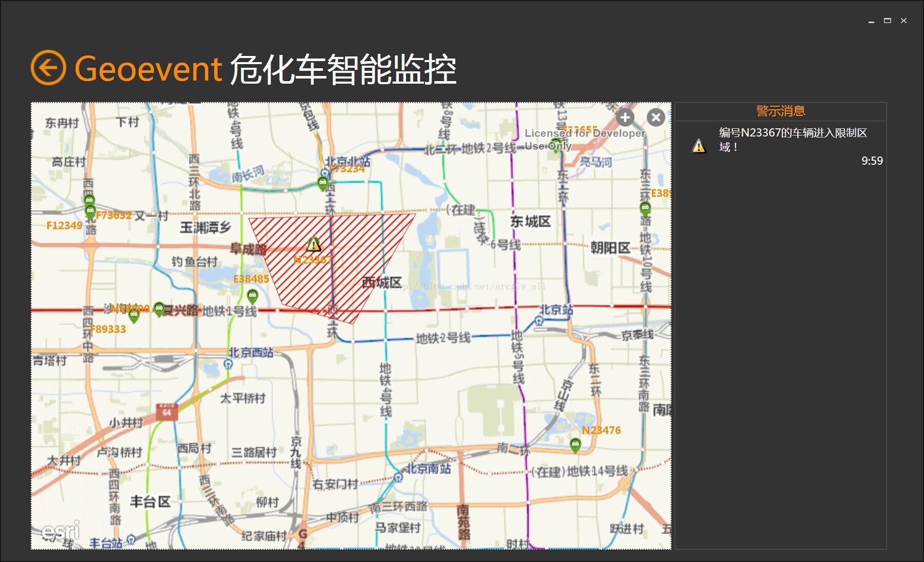Click the orange back arrow button
The height and width of the screenshot is (562, 924).
[48, 68]
